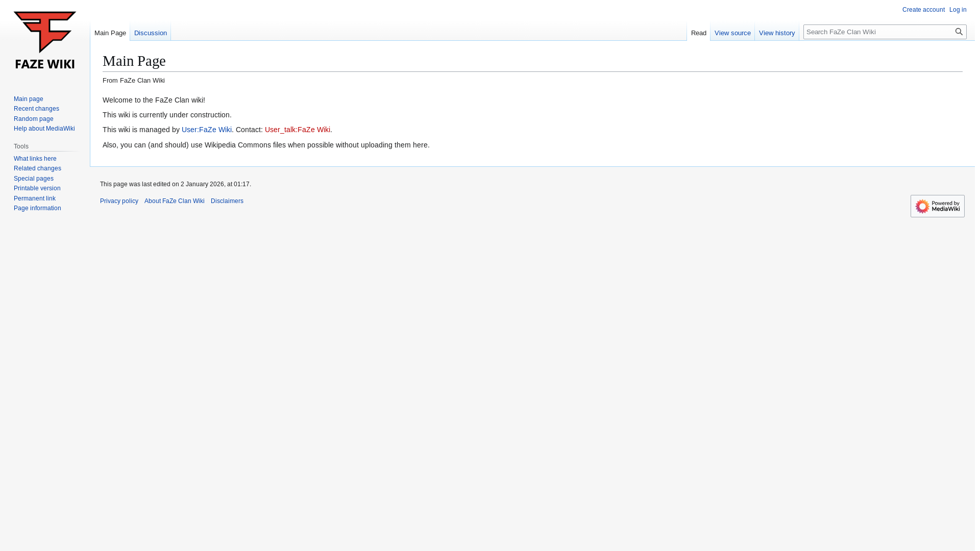The image size is (980, 551).
Task: Click the Create account link
Action: click(x=923, y=10)
